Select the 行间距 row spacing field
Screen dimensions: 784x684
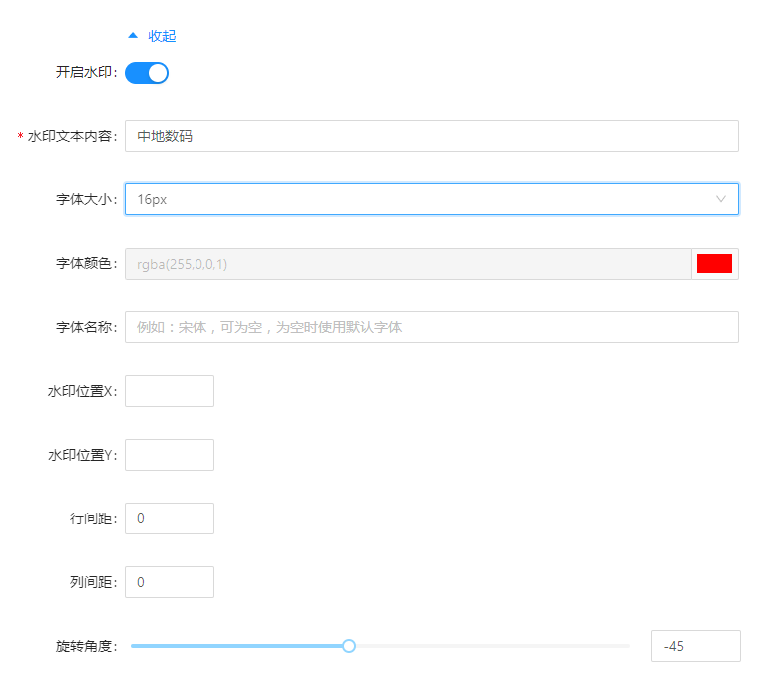170,518
